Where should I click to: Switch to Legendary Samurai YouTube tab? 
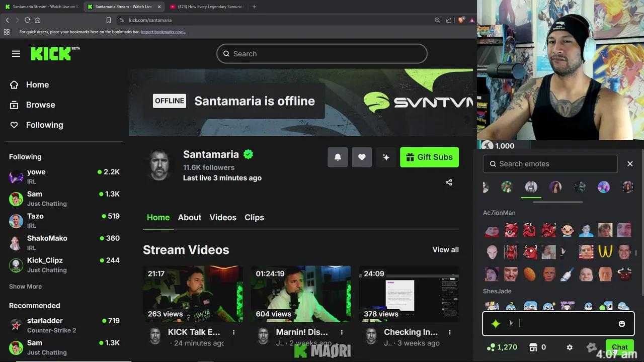[206, 7]
